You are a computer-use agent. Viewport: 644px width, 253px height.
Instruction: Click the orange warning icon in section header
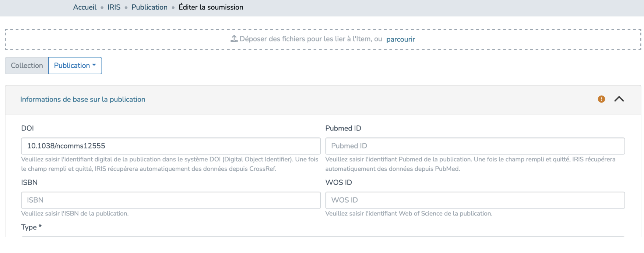[601, 99]
